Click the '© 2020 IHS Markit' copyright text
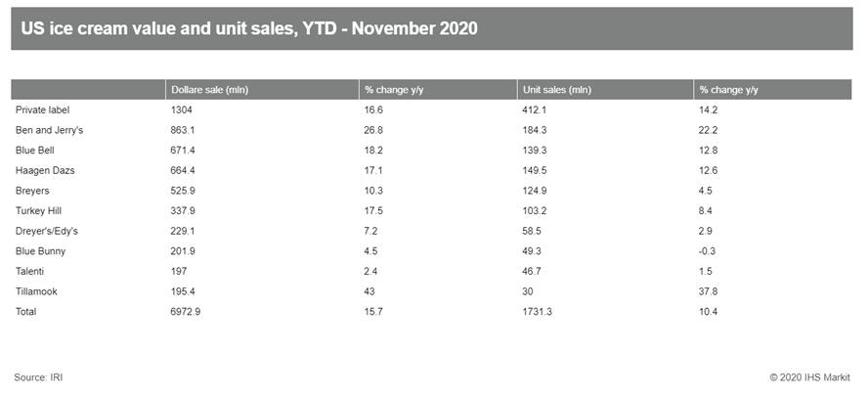The width and height of the screenshot is (868, 397). [x=810, y=376]
